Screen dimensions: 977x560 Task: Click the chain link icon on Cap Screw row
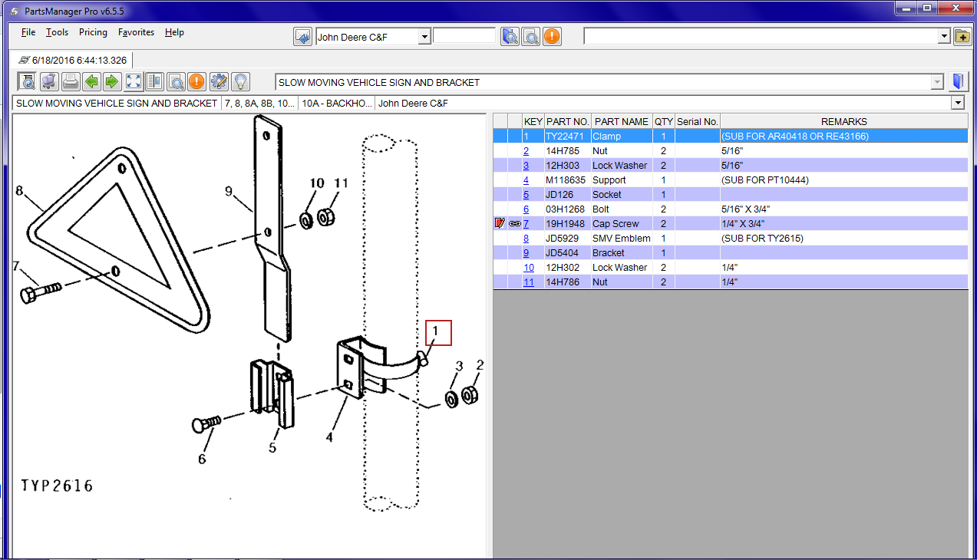[514, 223]
